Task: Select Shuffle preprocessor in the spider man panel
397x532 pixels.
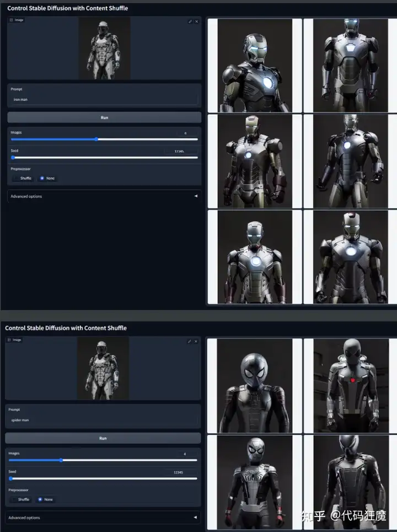Action: (20, 499)
